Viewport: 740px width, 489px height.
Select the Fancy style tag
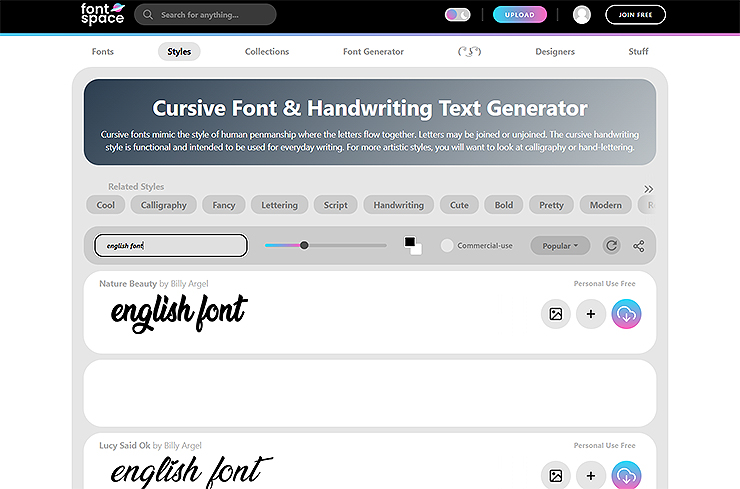coord(224,205)
